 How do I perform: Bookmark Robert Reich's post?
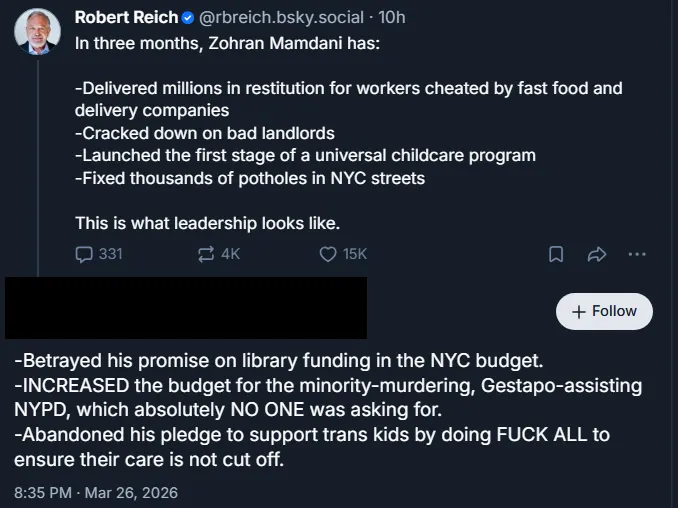pyautogui.click(x=557, y=254)
